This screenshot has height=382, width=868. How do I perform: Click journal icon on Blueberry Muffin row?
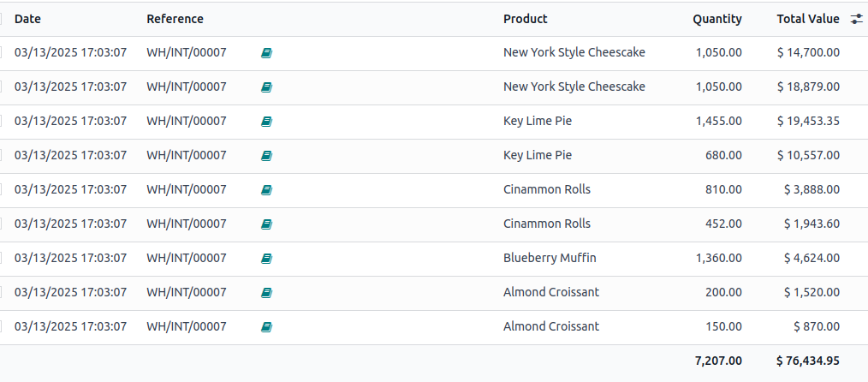point(266,259)
